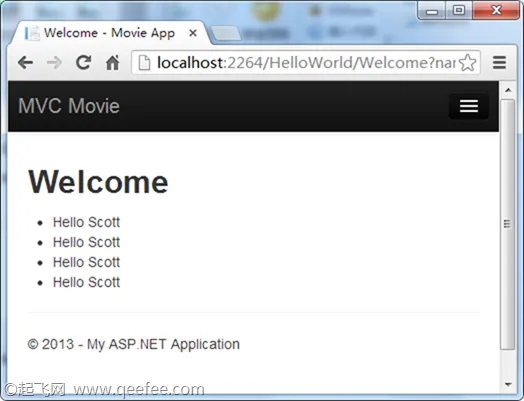The height and width of the screenshot is (401, 524).
Task: Open the Chrome hamburger menu
Action: [499, 62]
